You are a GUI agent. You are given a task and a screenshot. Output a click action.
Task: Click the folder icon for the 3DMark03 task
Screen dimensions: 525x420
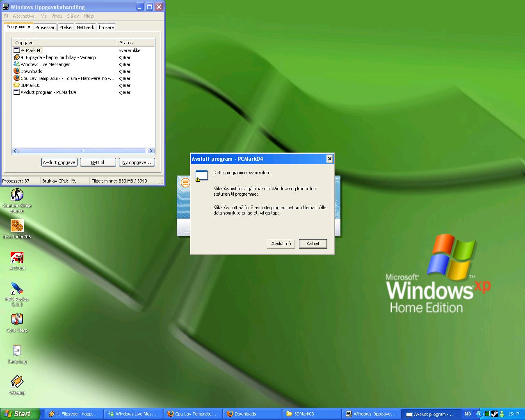click(16, 85)
